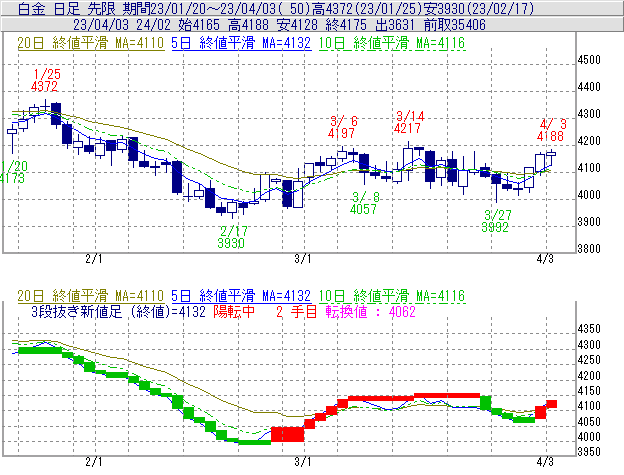Click the 1/25 4372 peak annotation
Image resolution: width=624 pixels, height=475 pixels.
[45, 80]
